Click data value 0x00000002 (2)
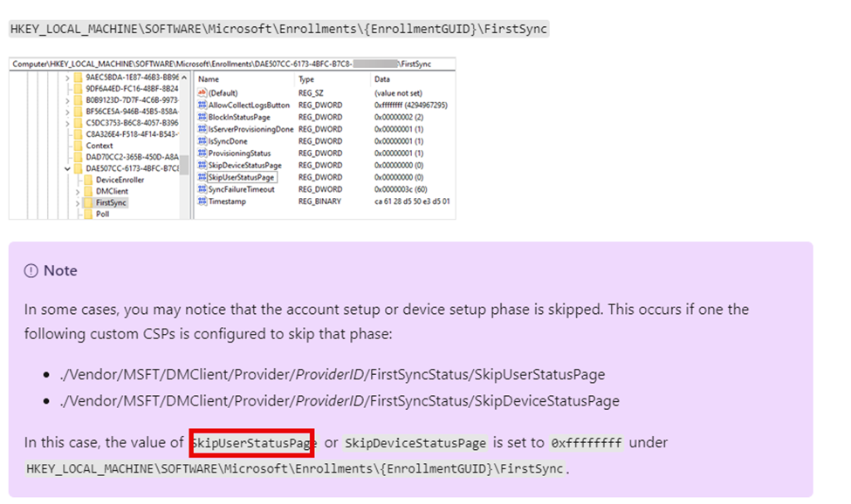The width and height of the screenshot is (851, 504). coord(399,117)
